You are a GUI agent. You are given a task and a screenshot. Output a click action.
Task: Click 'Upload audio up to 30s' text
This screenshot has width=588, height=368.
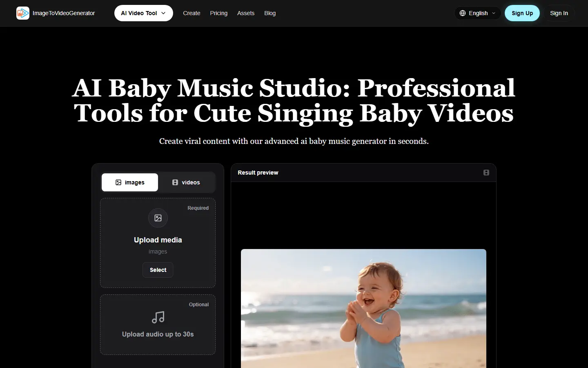(x=158, y=334)
